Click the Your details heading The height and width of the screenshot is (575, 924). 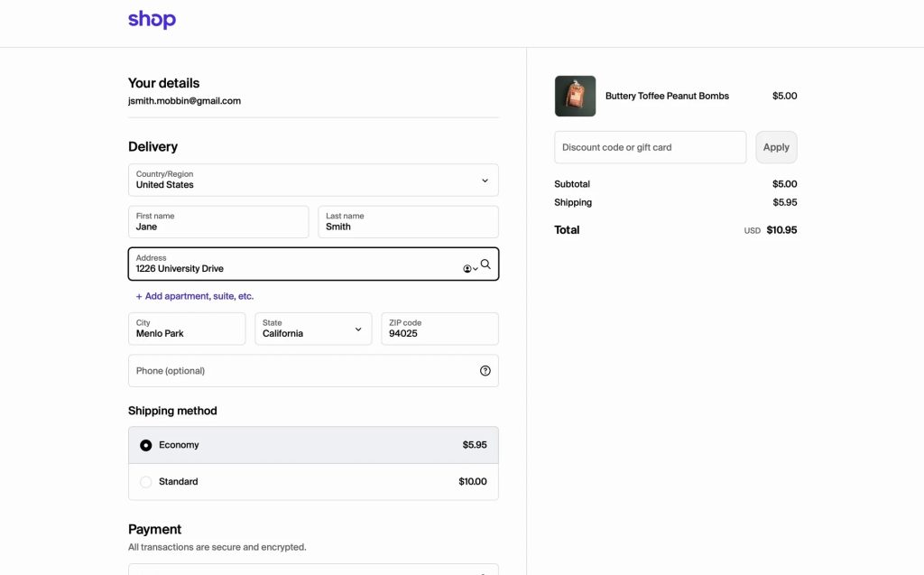[164, 83]
